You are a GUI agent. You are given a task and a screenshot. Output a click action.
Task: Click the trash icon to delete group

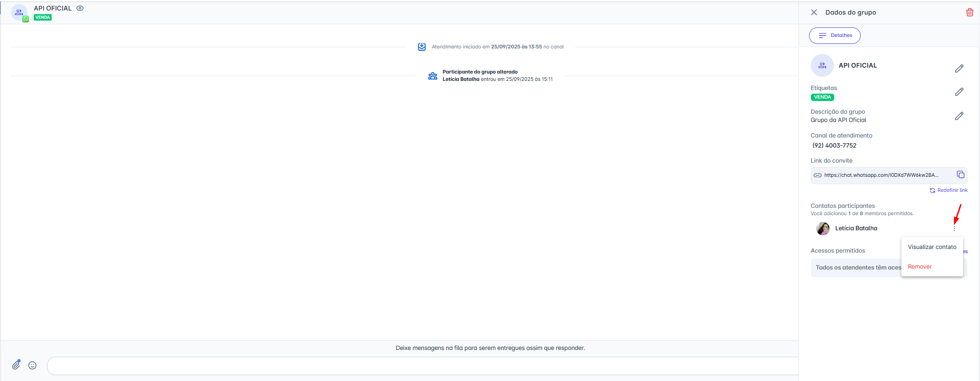pos(969,12)
